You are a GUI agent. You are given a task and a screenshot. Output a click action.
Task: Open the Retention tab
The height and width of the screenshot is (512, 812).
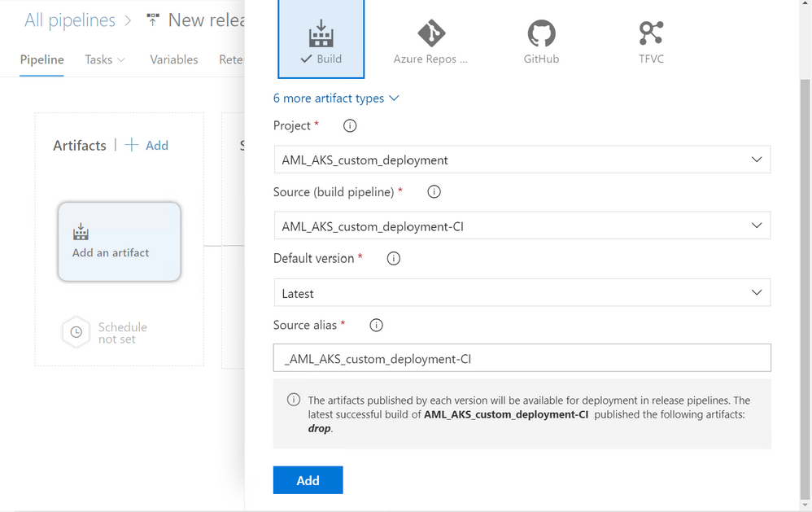231,59
